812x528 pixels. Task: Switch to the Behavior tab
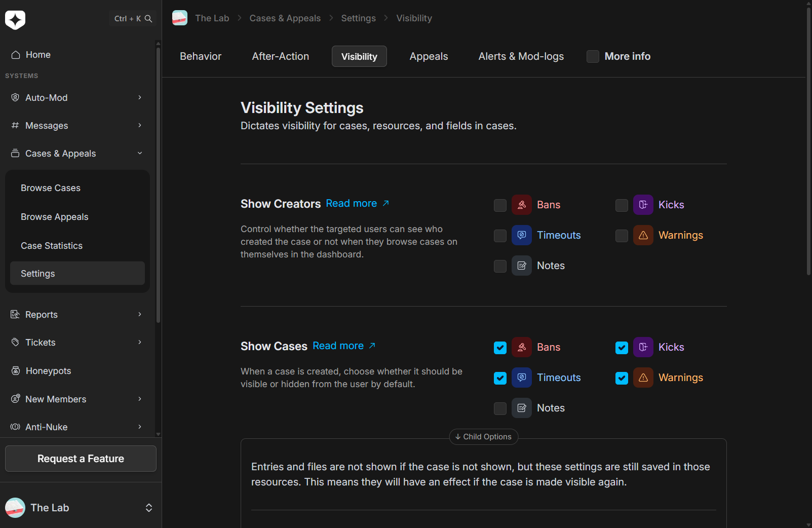(x=201, y=56)
